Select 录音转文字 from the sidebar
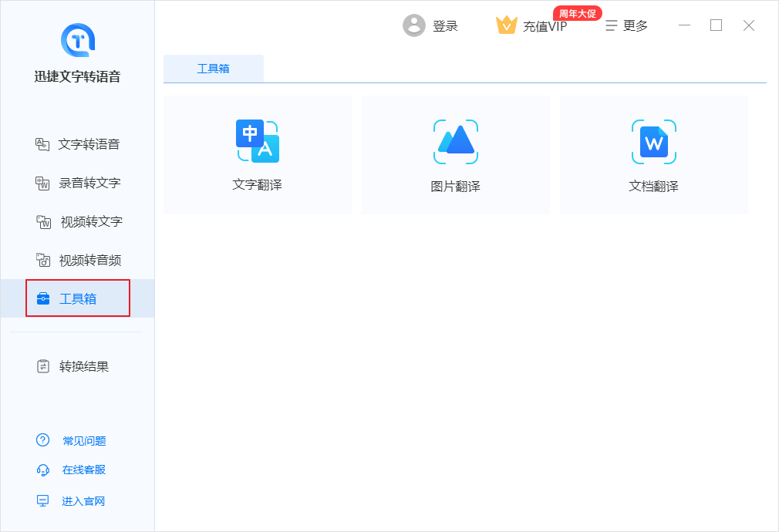Image resolution: width=779 pixels, height=532 pixels. [x=79, y=183]
